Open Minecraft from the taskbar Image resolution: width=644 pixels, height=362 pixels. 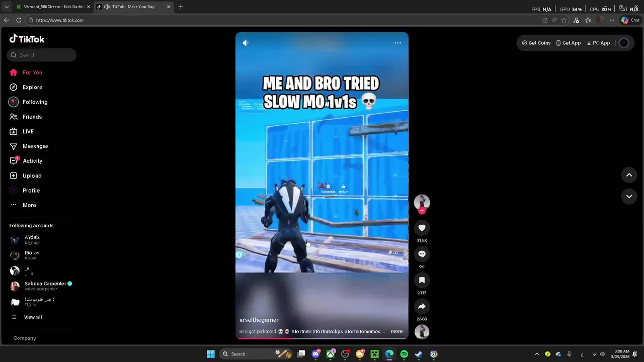coord(374,354)
